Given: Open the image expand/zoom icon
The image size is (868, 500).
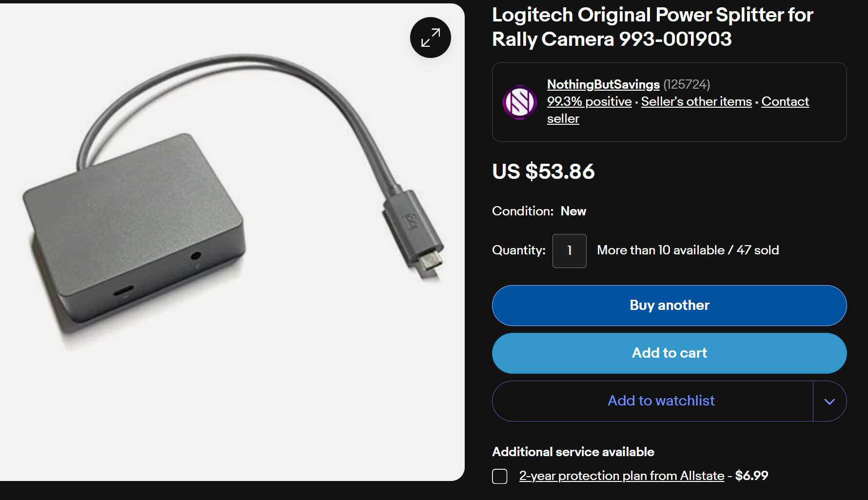Looking at the screenshot, I should coord(430,37).
